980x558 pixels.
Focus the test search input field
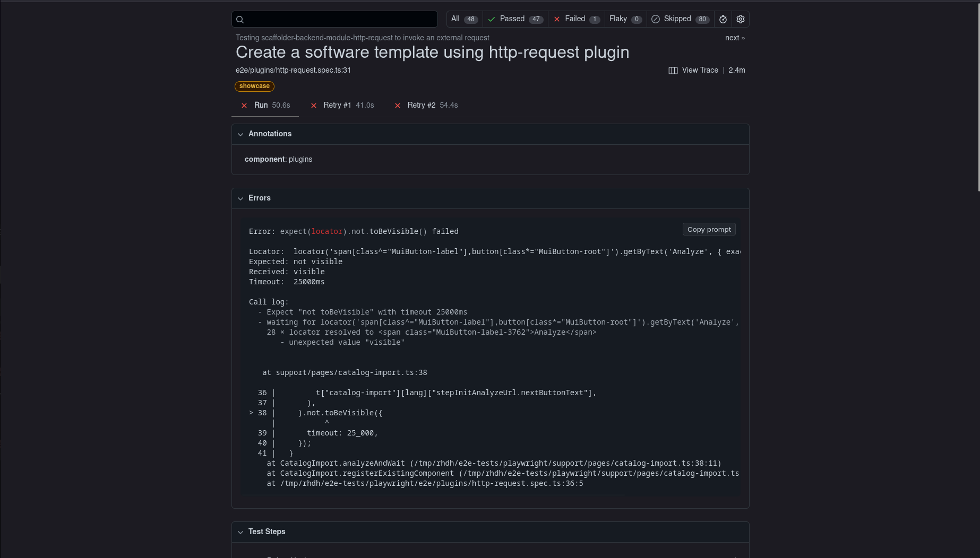340,19
